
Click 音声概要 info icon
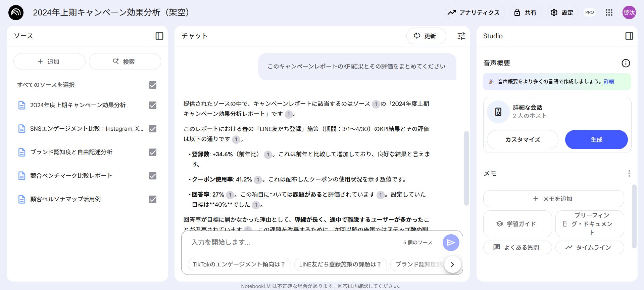pyautogui.click(x=626, y=63)
